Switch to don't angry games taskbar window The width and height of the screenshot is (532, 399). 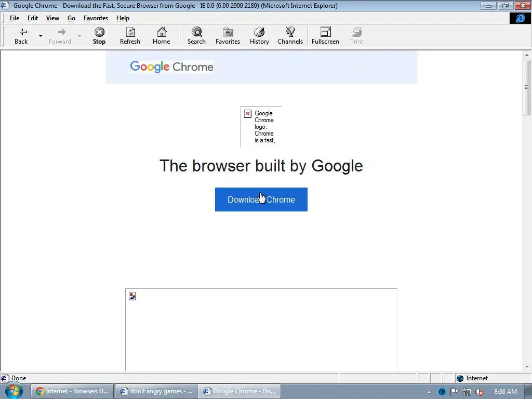(156, 391)
